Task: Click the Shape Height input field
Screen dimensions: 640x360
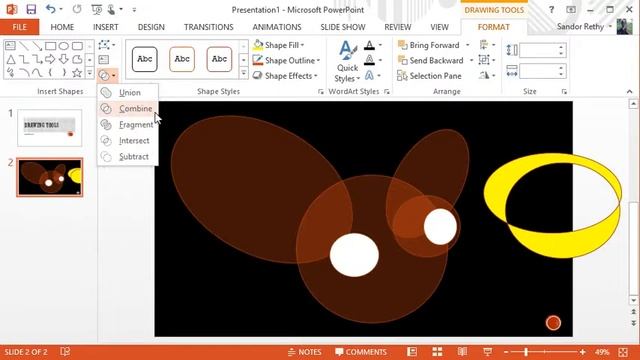Action: (539, 50)
